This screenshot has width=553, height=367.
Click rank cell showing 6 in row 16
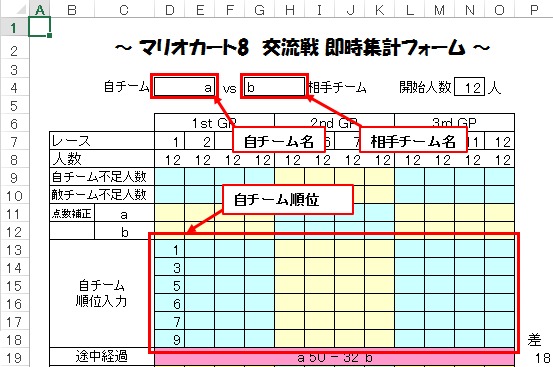169,303
